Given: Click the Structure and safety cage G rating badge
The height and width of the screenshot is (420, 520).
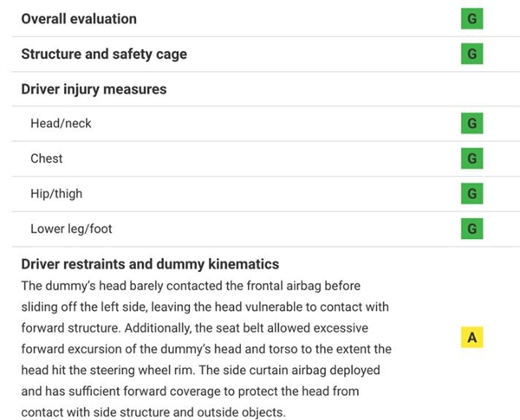Looking at the screenshot, I should click(x=471, y=54).
